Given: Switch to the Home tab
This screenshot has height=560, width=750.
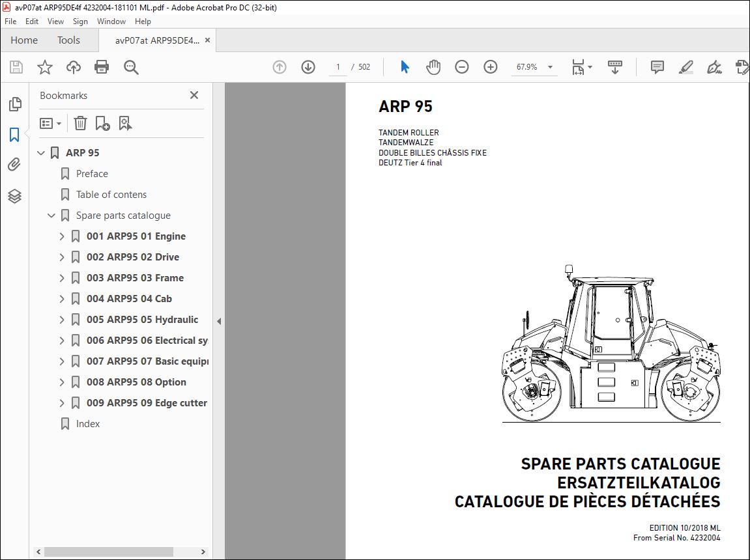Looking at the screenshot, I should (x=24, y=40).
